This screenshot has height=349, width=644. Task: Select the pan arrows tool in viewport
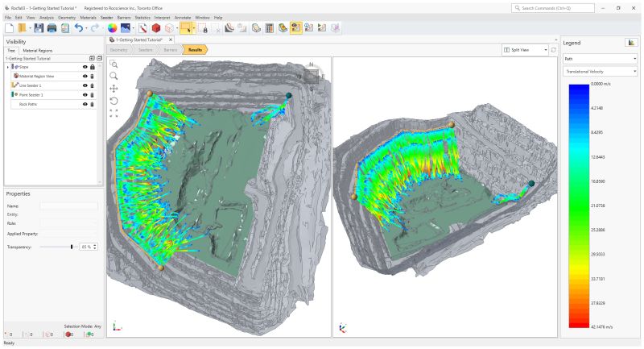click(x=114, y=89)
